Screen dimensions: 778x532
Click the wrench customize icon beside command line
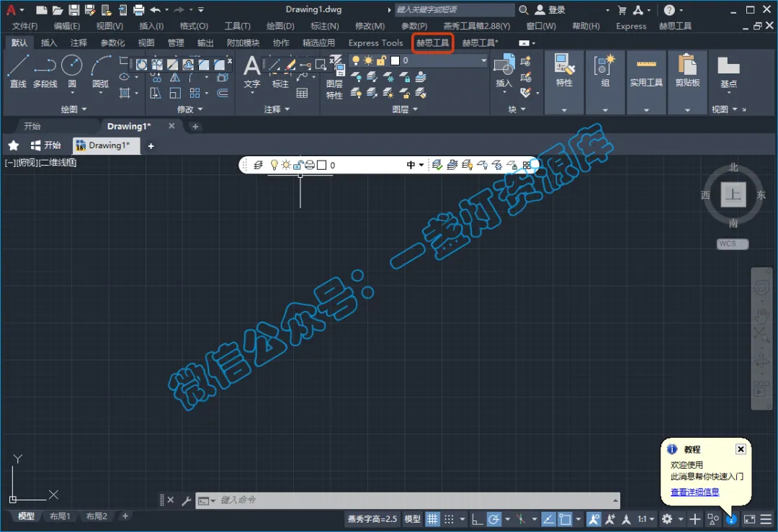point(187,501)
